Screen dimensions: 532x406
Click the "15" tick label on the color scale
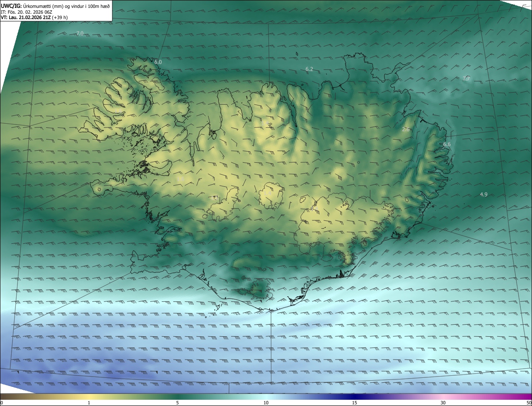coord(355,403)
